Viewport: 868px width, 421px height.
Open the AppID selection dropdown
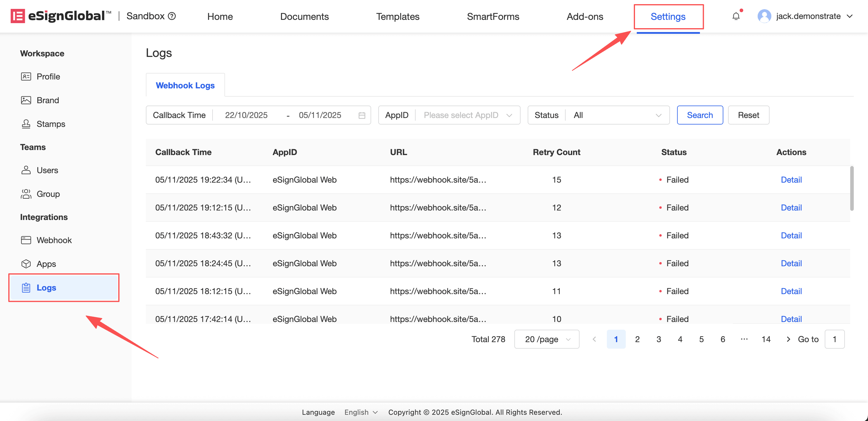coord(467,115)
